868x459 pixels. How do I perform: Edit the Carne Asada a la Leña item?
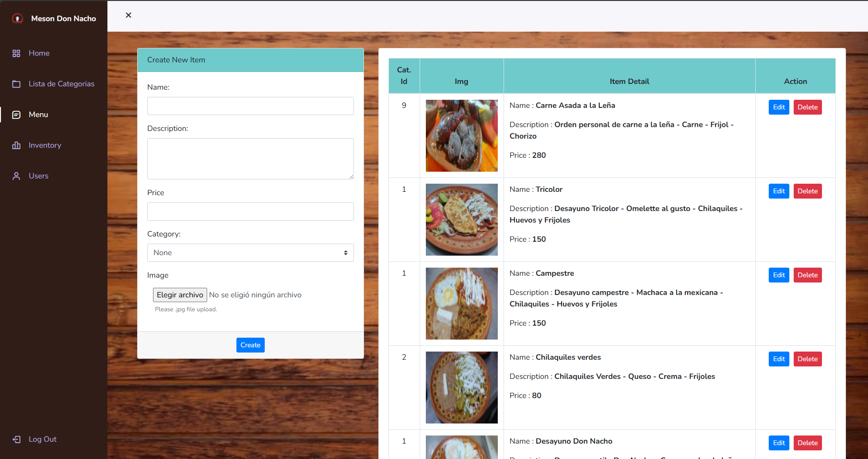pos(778,107)
